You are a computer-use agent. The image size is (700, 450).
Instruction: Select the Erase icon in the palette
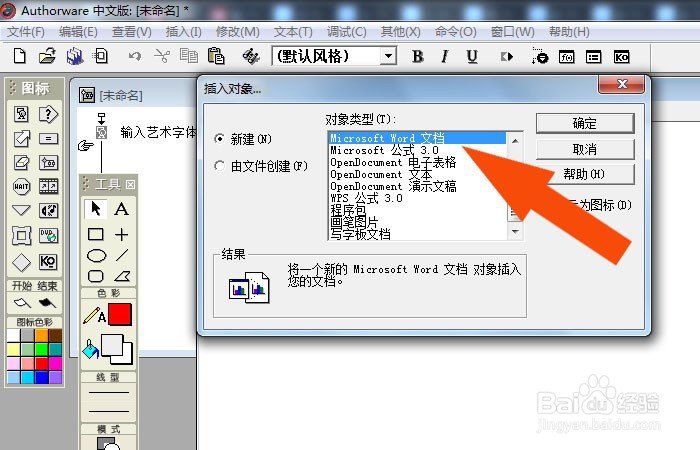click(x=21, y=162)
